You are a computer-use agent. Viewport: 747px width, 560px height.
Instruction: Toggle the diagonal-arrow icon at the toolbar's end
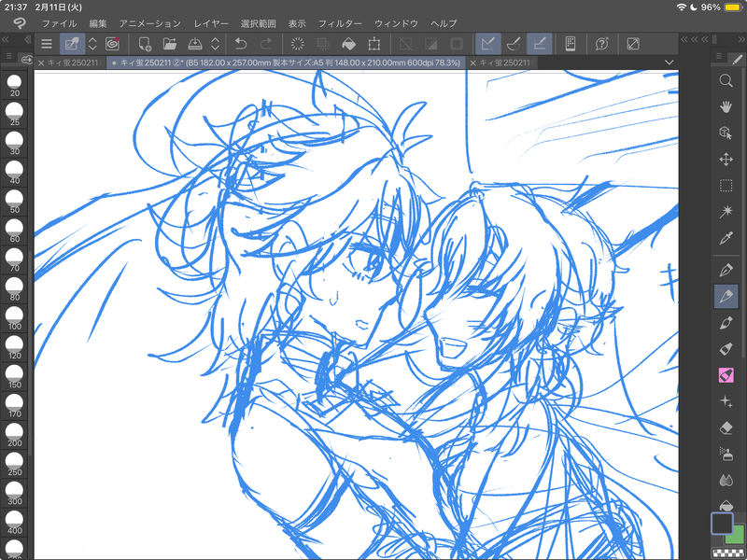point(633,44)
